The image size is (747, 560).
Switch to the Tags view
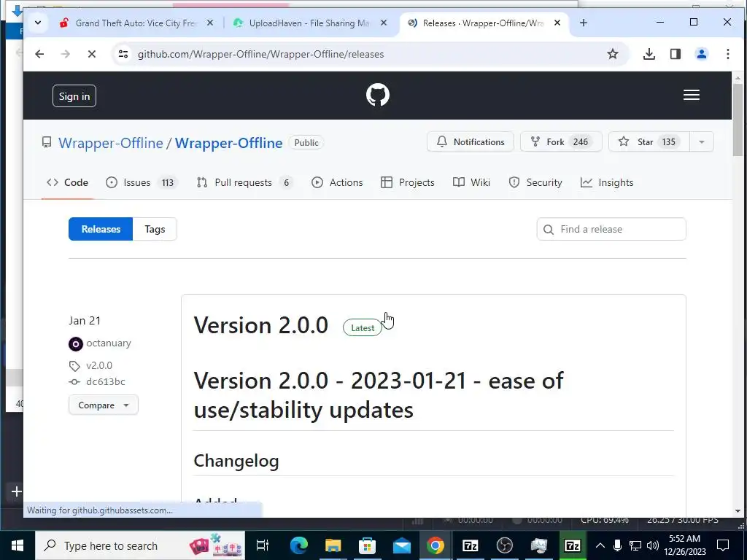[155, 229]
